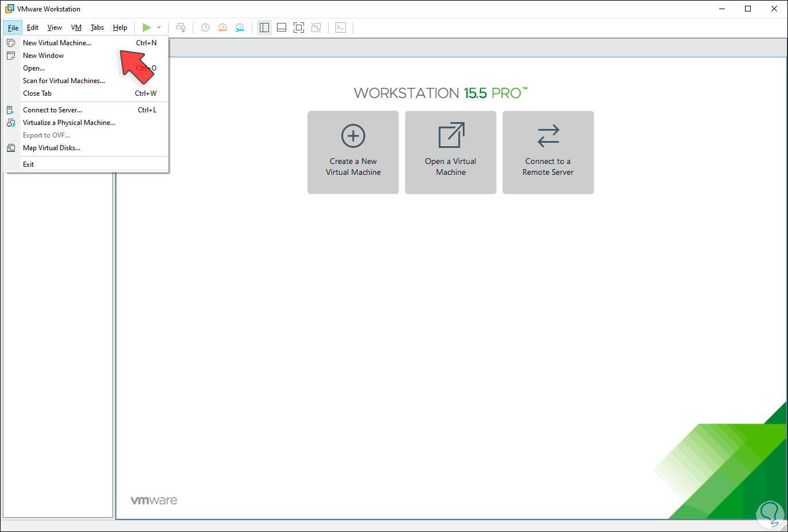788x532 pixels.
Task: Click the Connect to Server menu icon
Action: [x=11, y=110]
